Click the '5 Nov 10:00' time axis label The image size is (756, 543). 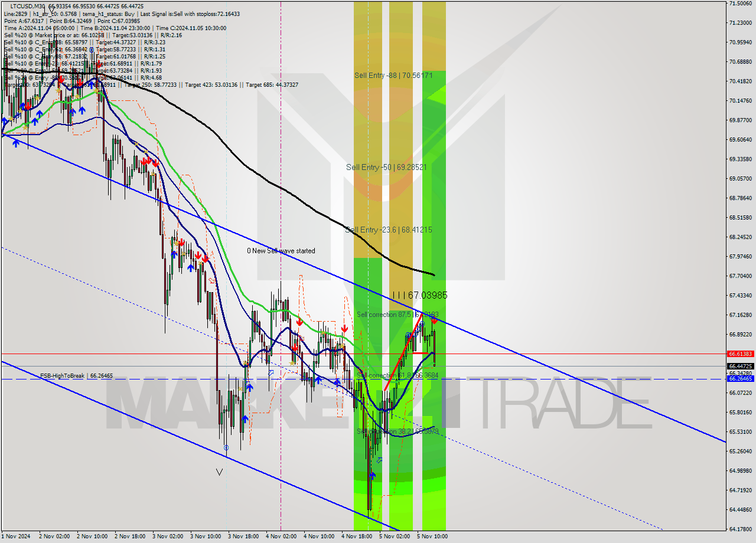click(x=432, y=537)
